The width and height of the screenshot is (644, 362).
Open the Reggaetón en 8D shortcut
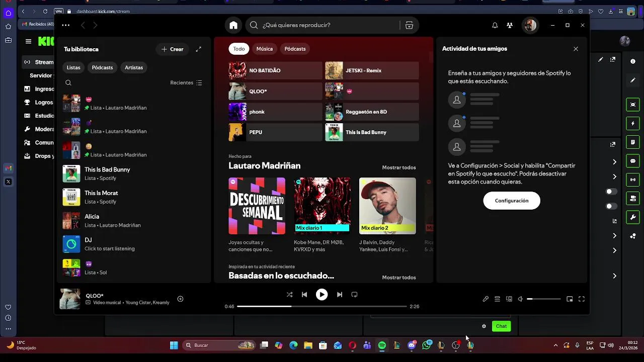(x=372, y=112)
